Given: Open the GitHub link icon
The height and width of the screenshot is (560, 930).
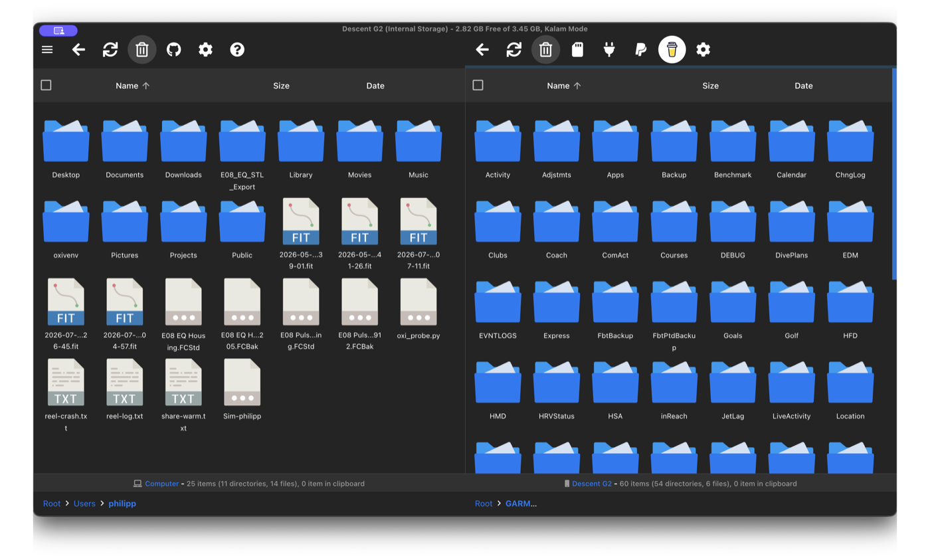Looking at the screenshot, I should pos(174,49).
